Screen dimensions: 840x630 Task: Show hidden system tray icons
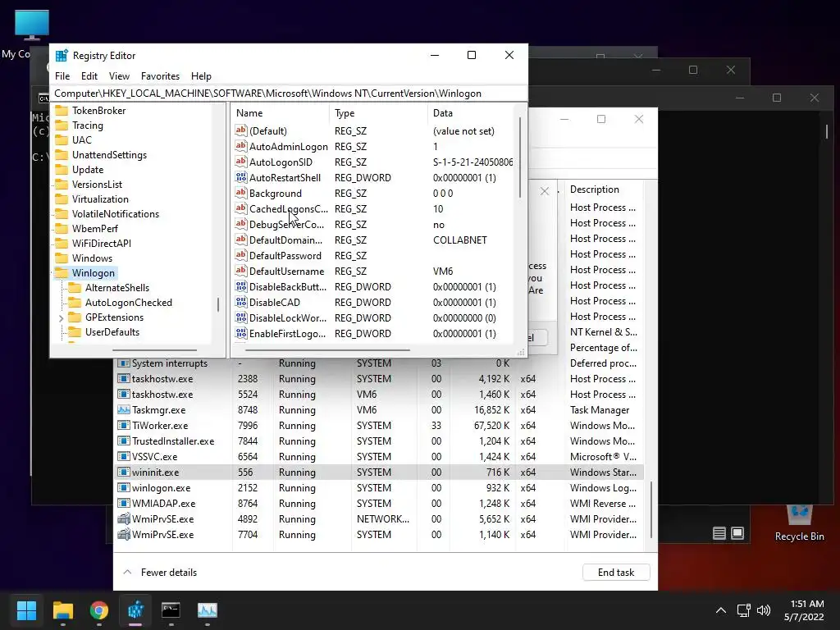[x=721, y=610]
